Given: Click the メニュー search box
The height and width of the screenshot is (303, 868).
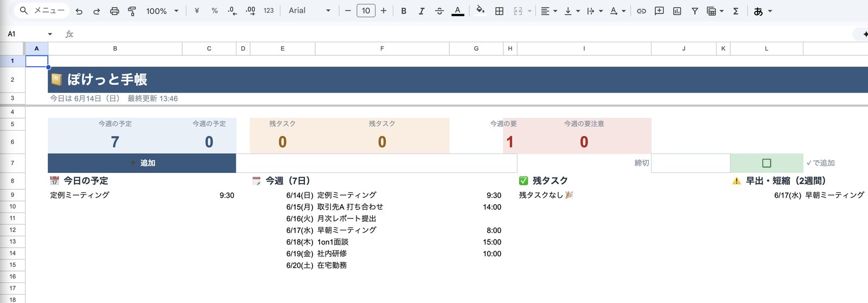Looking at the screenshot, I should coord(42,10).
